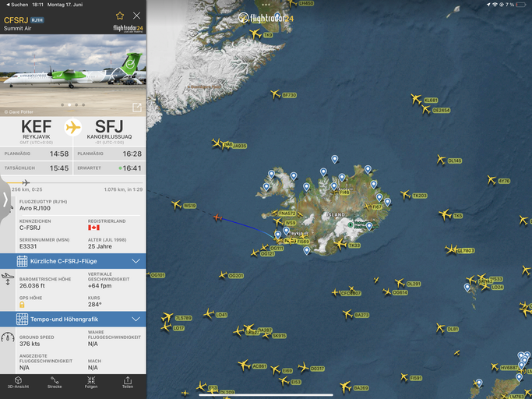
Task: Select aircraft DL145 on map
Action: [x=441, y=160]
